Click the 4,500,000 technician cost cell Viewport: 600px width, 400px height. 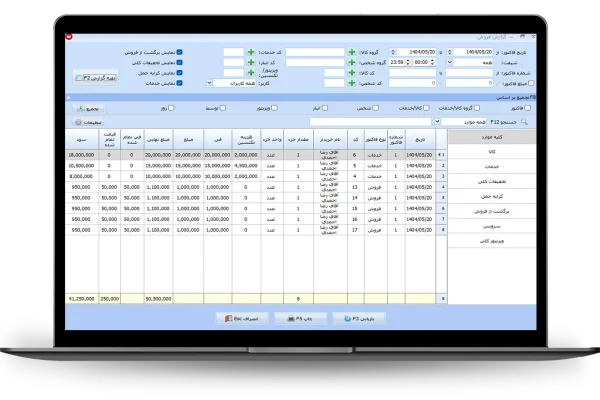(246, 166)
